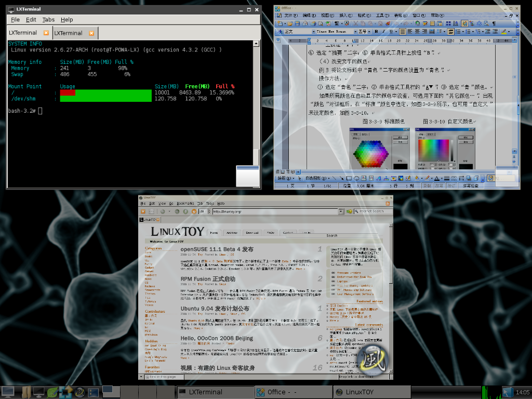Screen dimensions: 532x399
Task: Click the Open folder icon in Office
Action: click(x=290, y=23)
